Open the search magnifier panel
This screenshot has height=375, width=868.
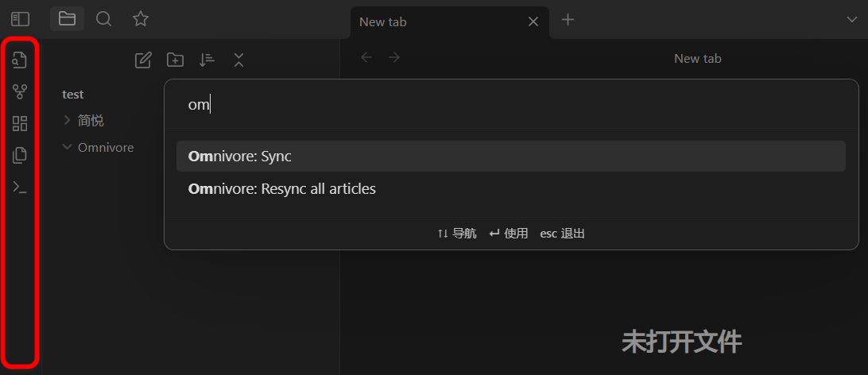point(103,19)
